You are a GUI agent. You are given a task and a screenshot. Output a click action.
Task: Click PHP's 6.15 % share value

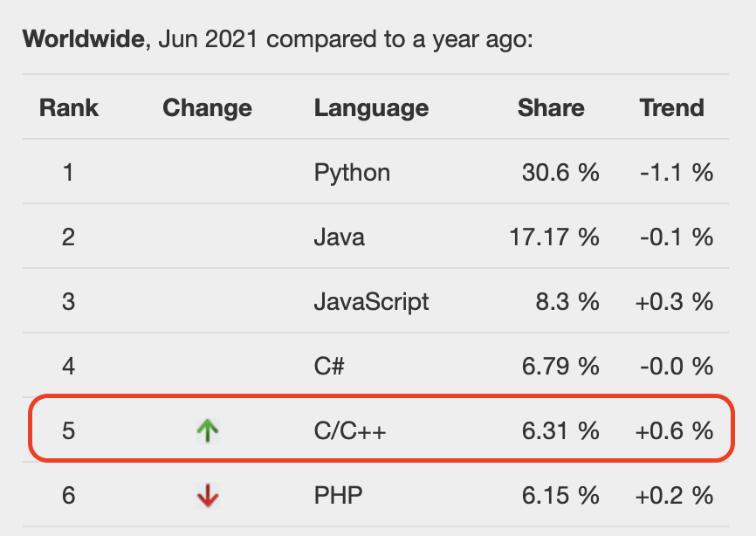tap(560, 496)
